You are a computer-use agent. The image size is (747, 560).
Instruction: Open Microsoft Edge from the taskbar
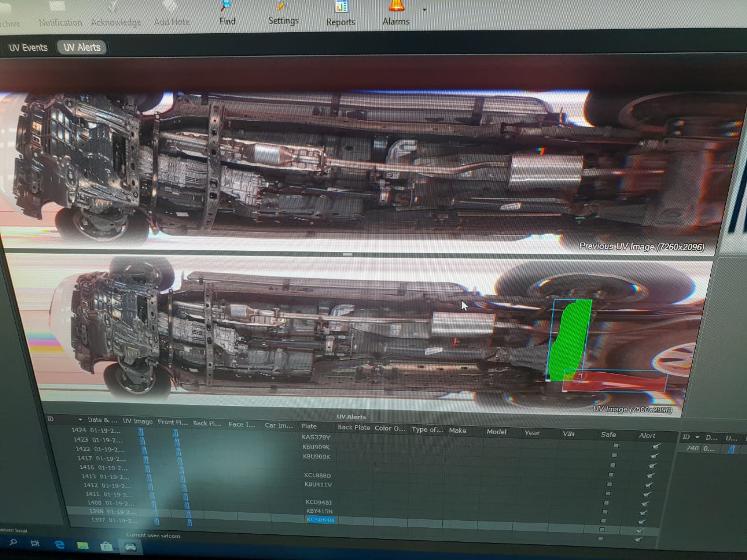[59, 545]
